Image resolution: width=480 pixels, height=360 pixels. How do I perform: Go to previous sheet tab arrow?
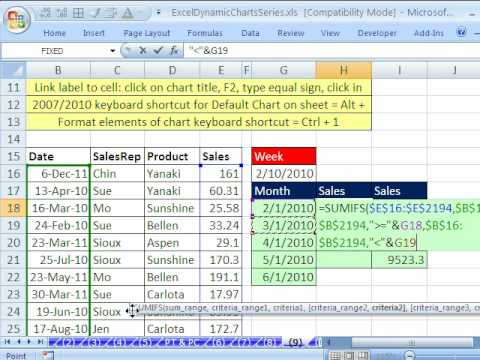[x=19, y=342]
